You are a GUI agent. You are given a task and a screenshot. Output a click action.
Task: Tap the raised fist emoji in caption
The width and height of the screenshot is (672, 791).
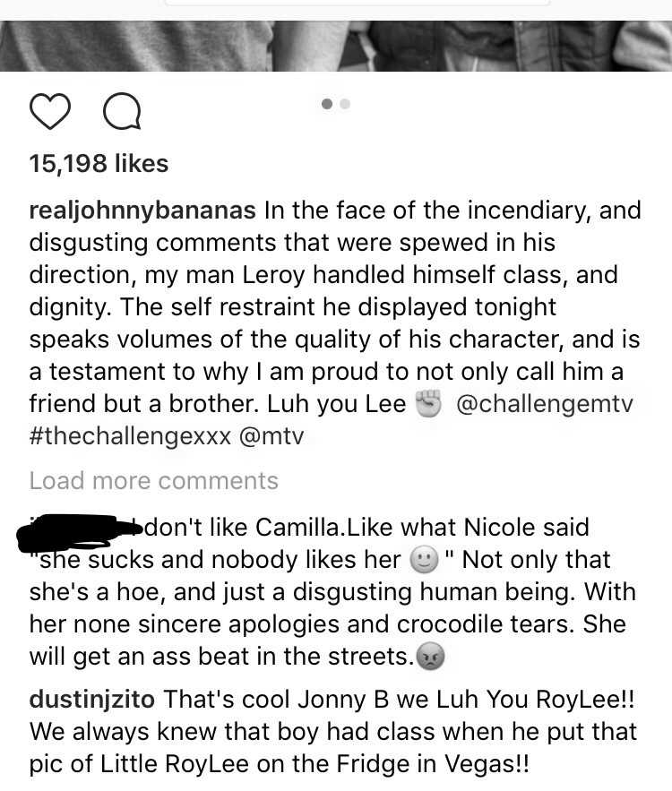[427, 404]
